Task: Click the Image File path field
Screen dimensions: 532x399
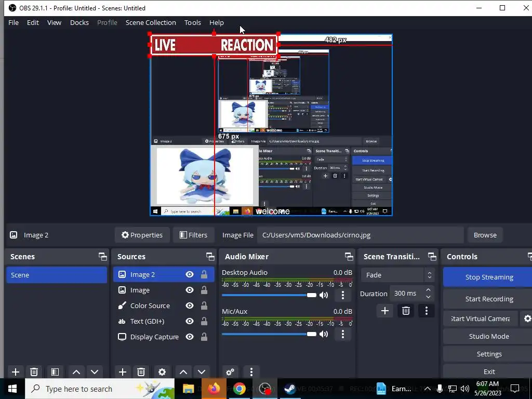Action: (361, 235)
